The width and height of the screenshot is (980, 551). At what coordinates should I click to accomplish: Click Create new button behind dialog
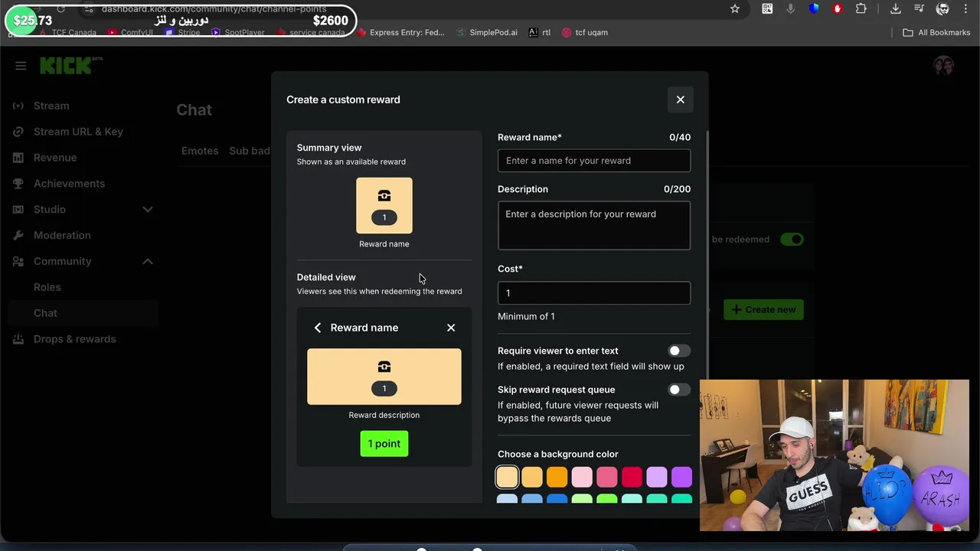coord(763,310)
